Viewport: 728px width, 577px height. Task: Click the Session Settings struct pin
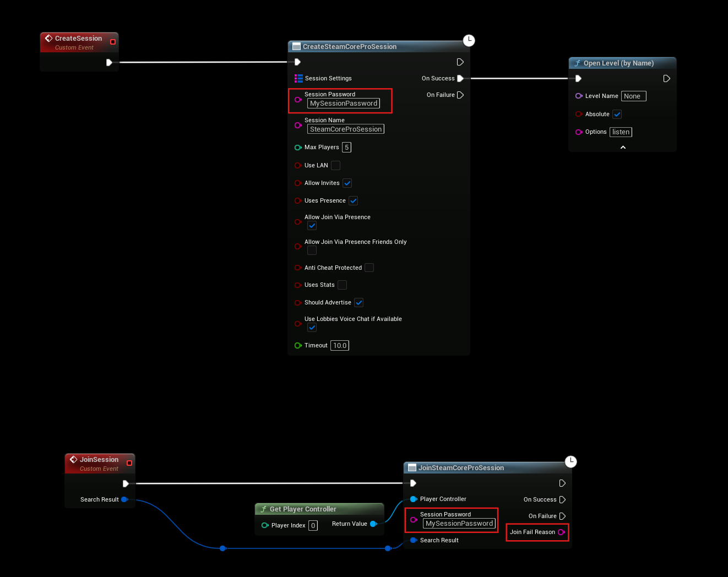pos(298,78)
